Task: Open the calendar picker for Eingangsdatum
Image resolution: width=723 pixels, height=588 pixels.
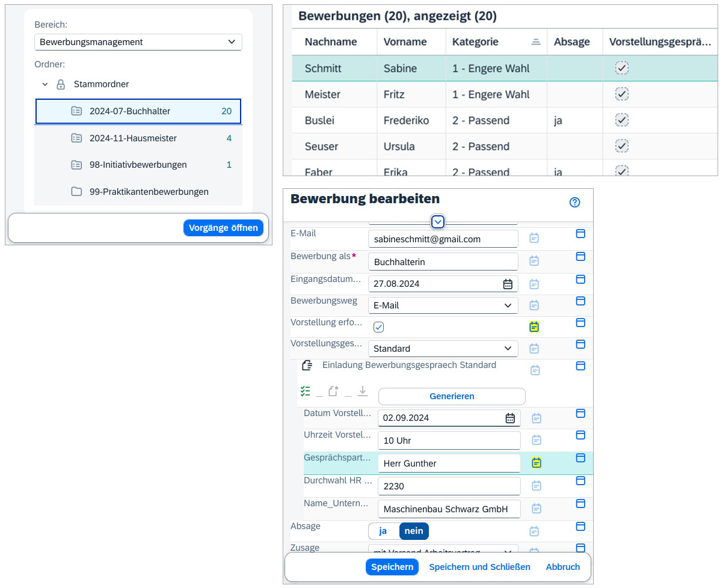Action: [x=508, y=284]
